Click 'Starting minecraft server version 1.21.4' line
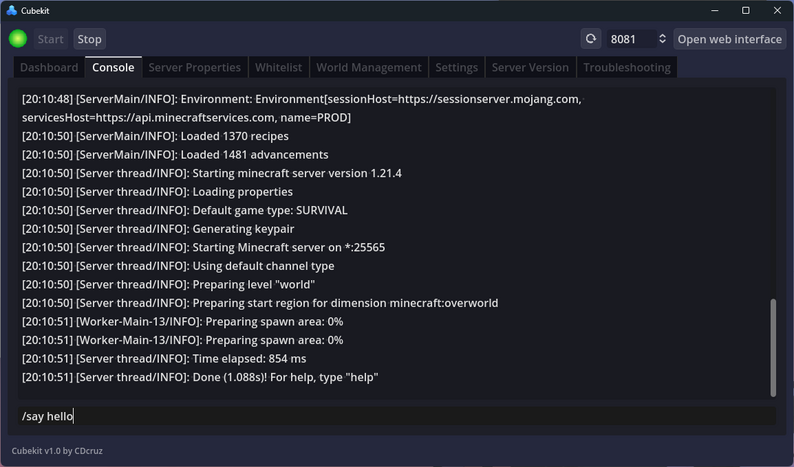Image resolution: width=794 pixels, height=467 pixels. 212,173
